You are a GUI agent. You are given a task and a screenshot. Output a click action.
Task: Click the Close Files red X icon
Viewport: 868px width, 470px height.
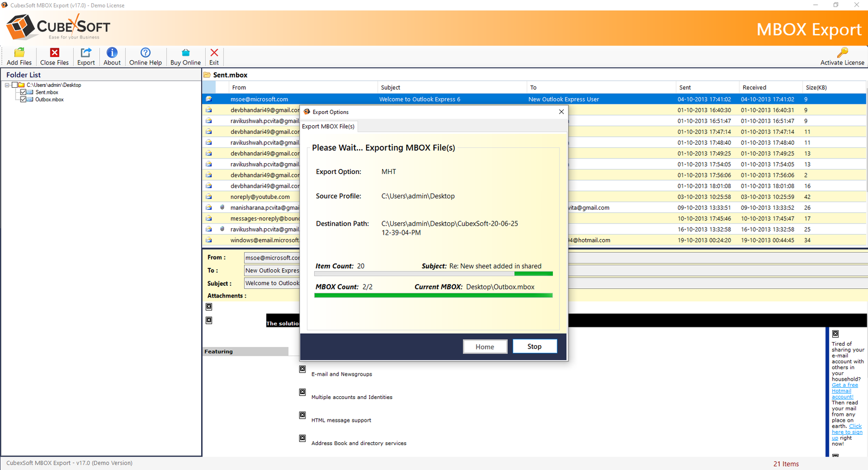click(55, 53)
